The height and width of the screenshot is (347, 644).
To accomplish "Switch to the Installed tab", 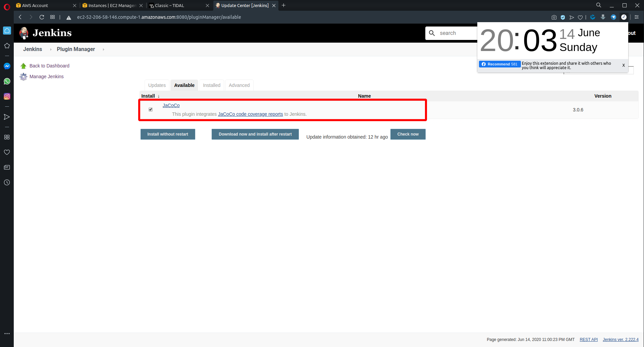I will pos(212,85).
